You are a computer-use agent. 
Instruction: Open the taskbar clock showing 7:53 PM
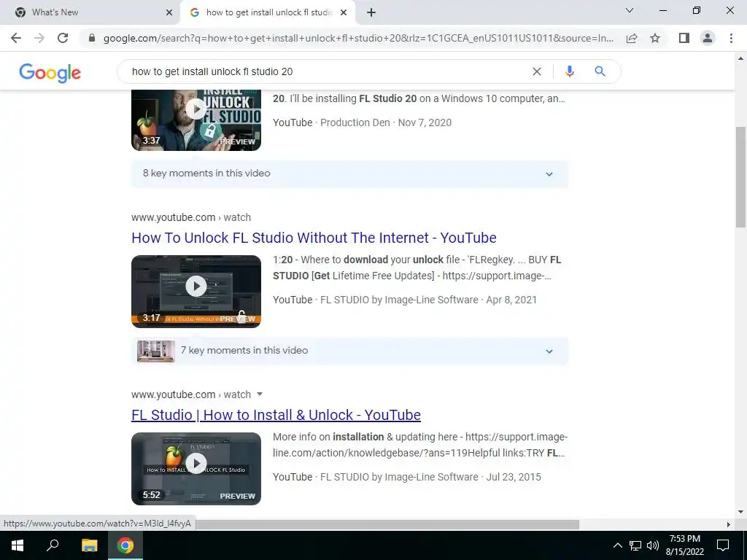click(x=684, y=545)
